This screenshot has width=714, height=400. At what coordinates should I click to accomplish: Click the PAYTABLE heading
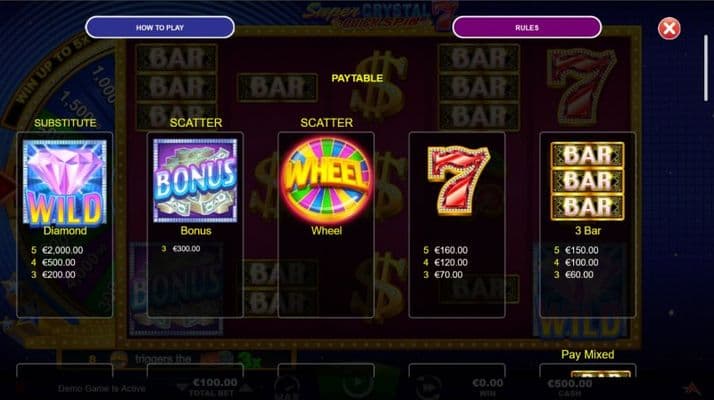pyautogui.click(x=357, y=78)
